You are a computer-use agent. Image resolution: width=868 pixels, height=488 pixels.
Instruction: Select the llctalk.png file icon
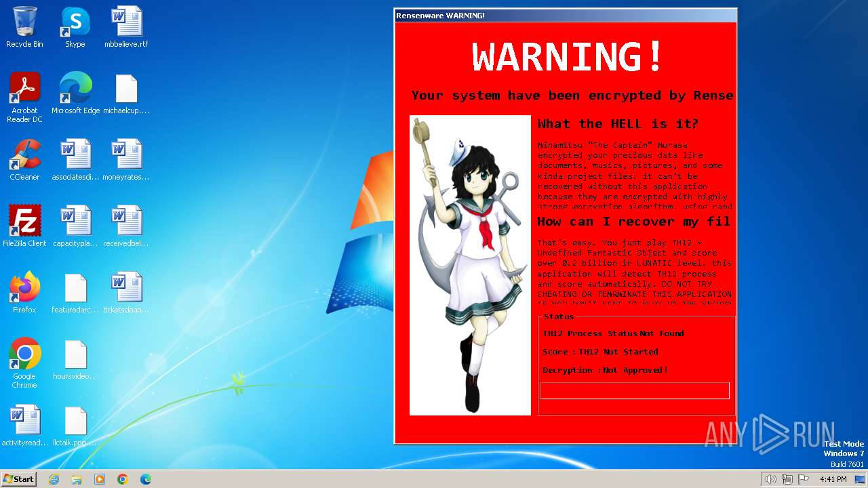pos(75,425)
